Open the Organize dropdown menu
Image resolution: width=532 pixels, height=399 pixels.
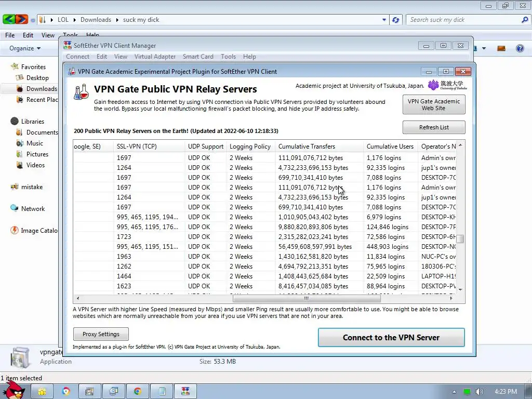coord(25,48)
